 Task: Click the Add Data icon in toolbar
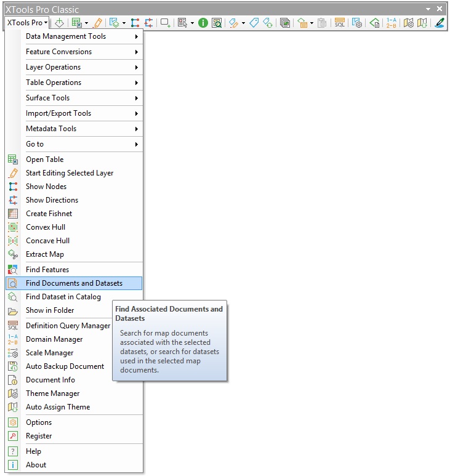[59, 23]
